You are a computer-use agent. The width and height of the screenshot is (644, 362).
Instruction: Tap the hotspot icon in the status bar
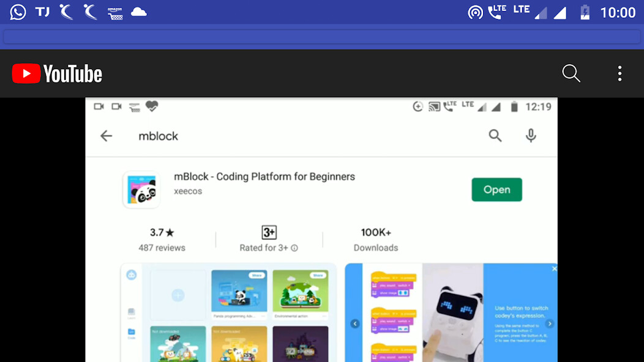click(x=475, y=12)
